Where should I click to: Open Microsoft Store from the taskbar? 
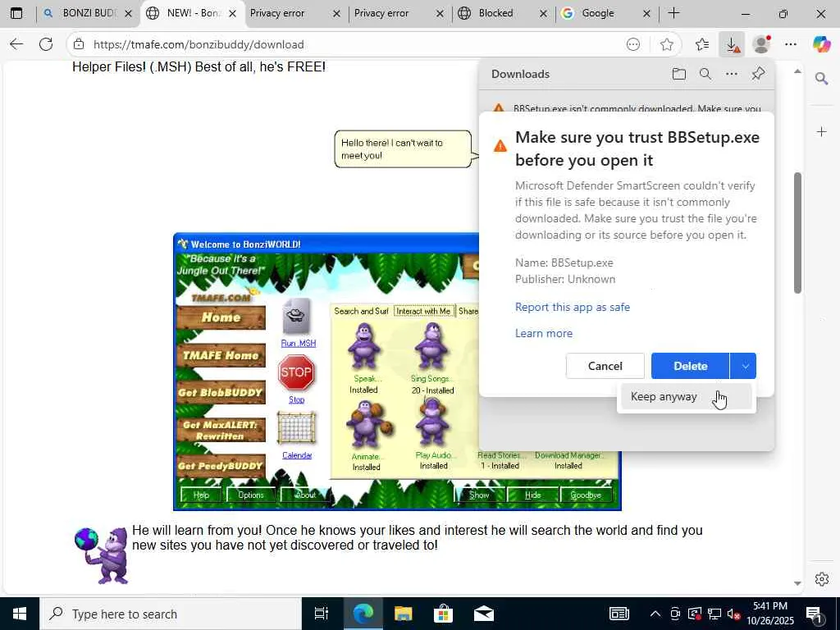(x=443, y=614)
